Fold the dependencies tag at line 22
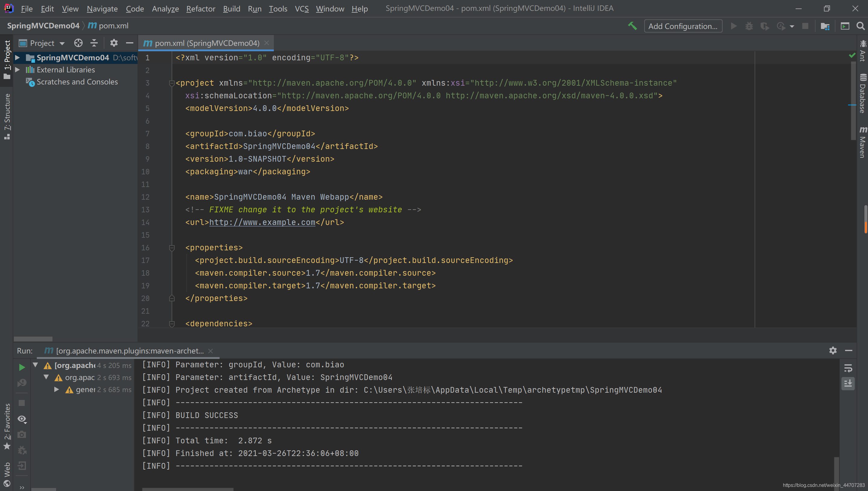868x491 pixels. click(x=172, y=324)
